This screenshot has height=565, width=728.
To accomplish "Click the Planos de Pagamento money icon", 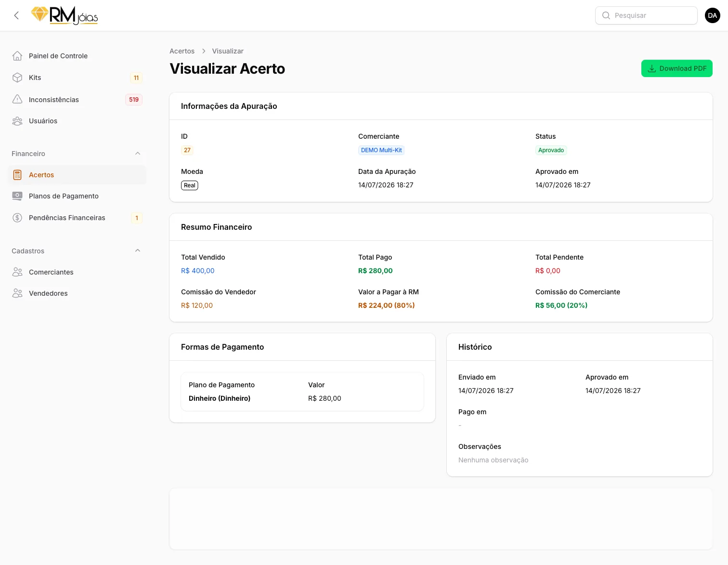I will tap(17, 196).
